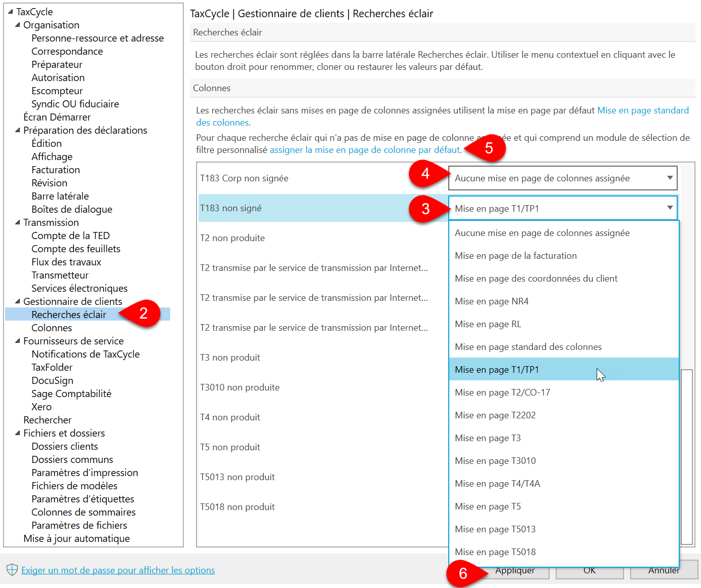Open Notifications de TaxCycle page
The height and width of the screenshot is (588, 701).
(86, 354)
